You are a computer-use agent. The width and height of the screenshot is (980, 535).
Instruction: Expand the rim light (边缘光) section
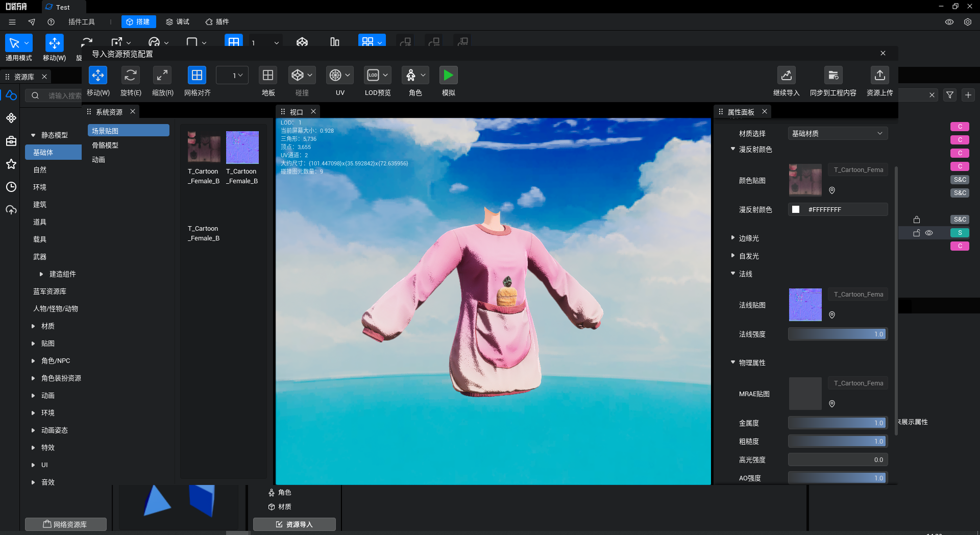(733, 238)
